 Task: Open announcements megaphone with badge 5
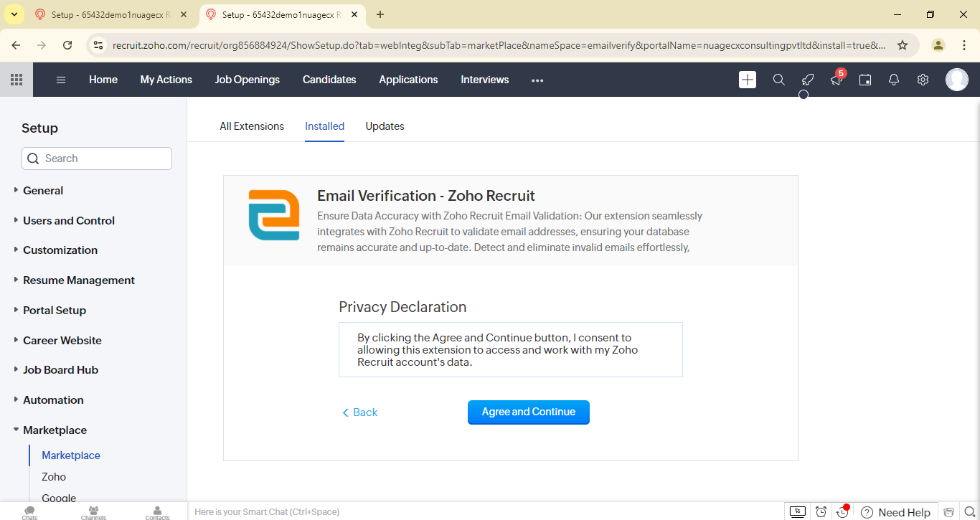coord(837,78)
